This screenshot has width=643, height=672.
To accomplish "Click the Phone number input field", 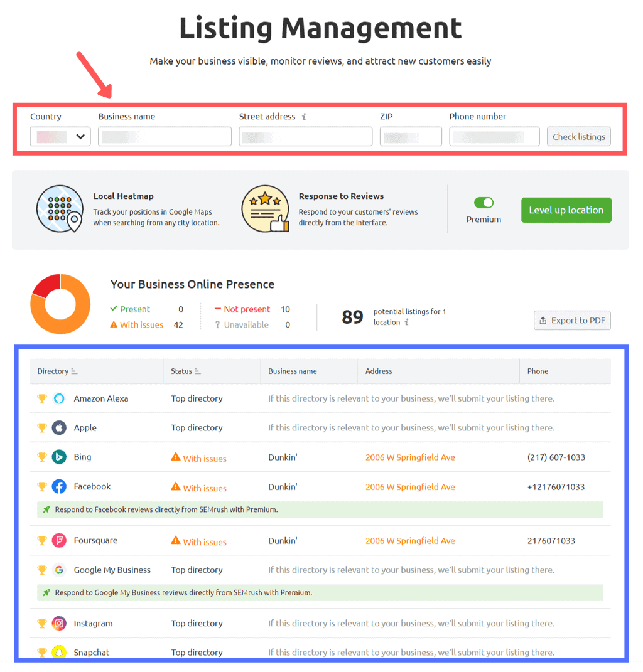I will tap(494, 137).
